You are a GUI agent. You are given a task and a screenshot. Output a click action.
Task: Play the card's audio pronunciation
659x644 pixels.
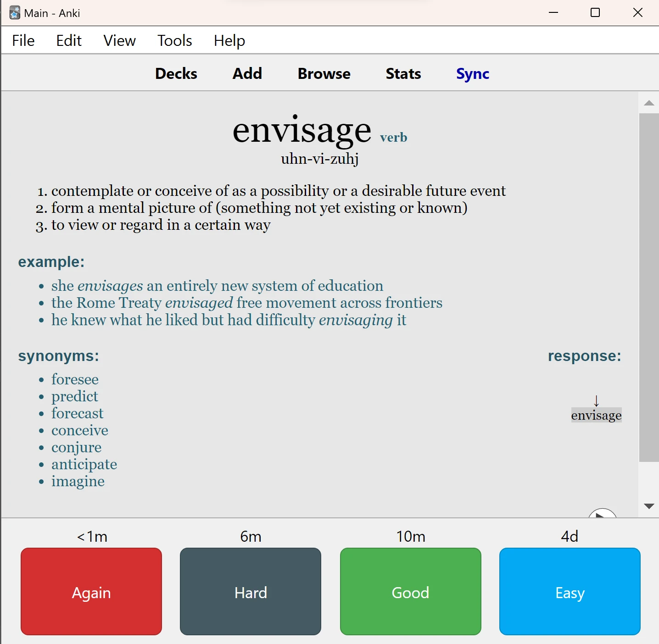click(602, 514)
